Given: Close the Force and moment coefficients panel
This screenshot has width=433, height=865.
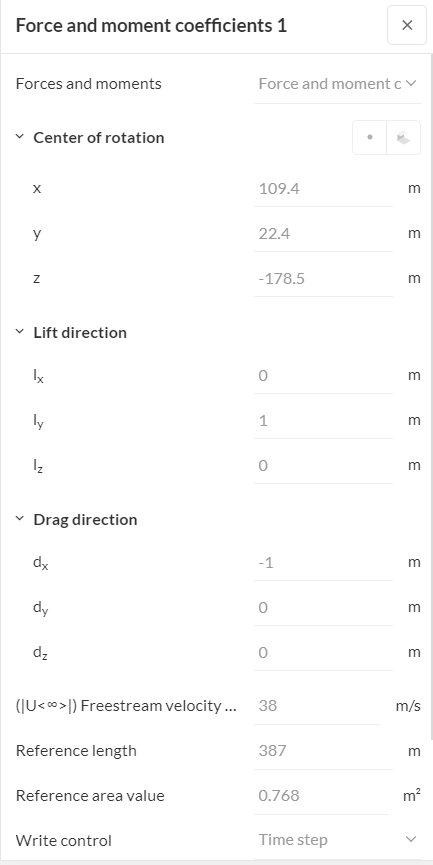Looking at the screenshot, I should [407, 25].
